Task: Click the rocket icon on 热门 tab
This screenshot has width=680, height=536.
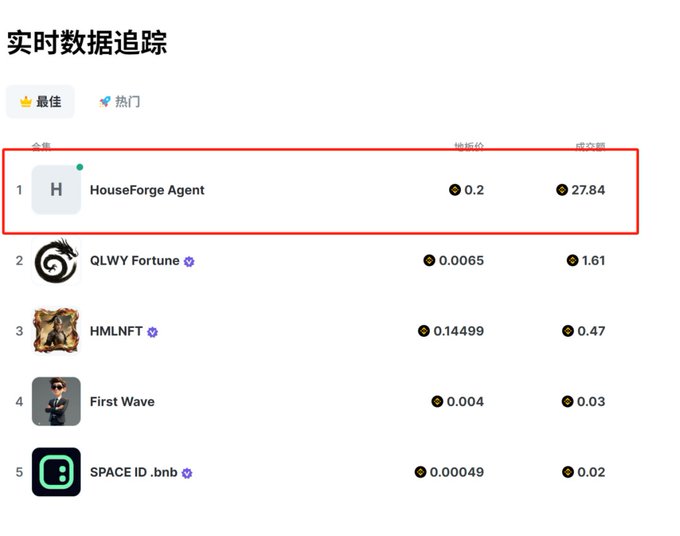Action: pos(104,102)
